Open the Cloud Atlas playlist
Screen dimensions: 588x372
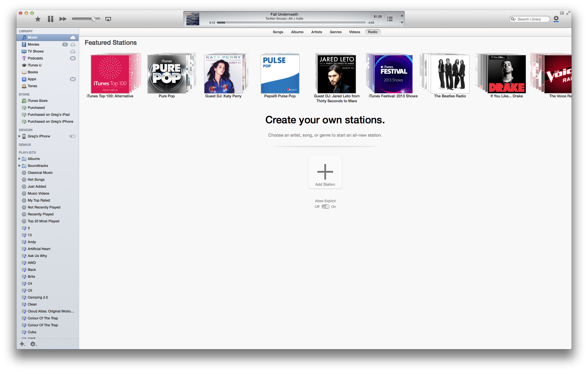(47, 311)
